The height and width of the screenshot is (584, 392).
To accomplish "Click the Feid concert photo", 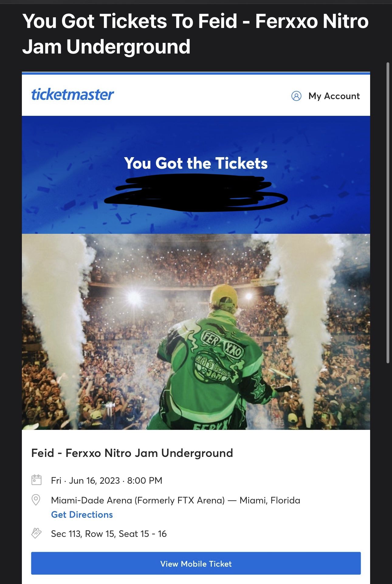I will [196, 332].
